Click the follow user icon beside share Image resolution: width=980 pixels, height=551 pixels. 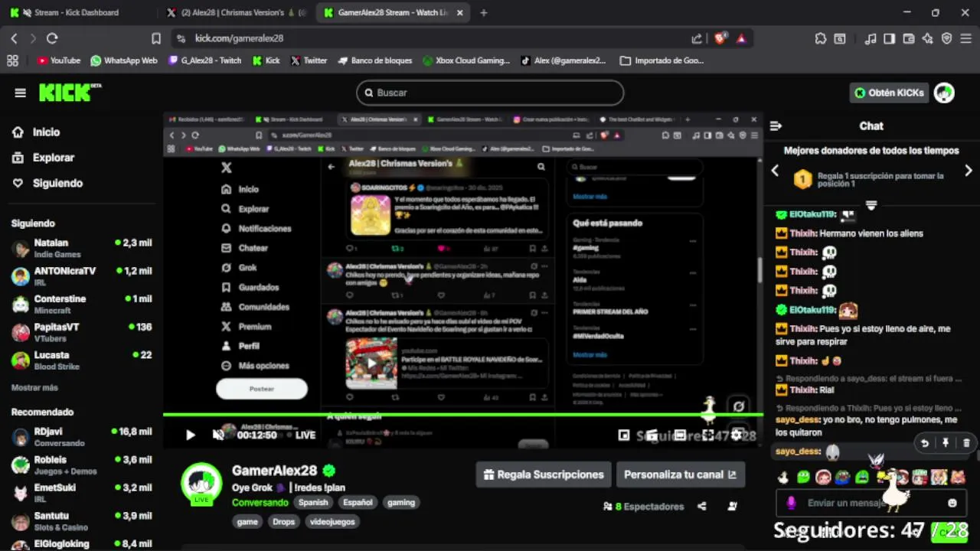pos(732,506)
